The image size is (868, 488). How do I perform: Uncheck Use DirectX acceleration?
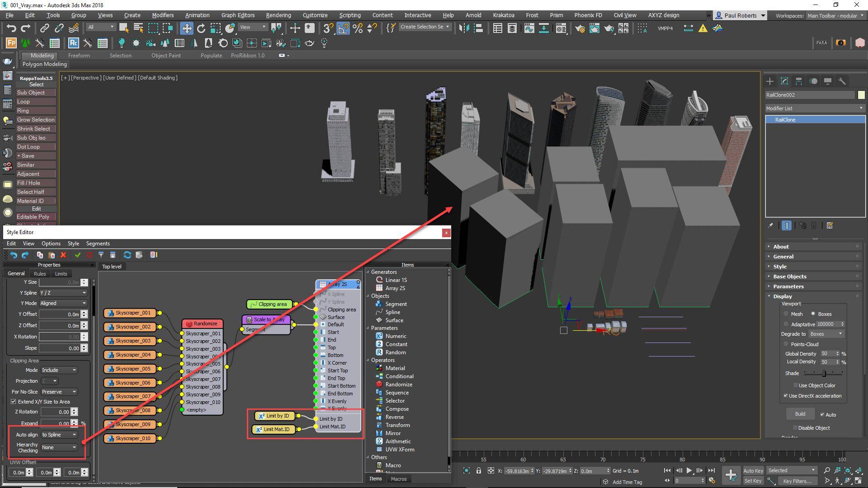786,395
